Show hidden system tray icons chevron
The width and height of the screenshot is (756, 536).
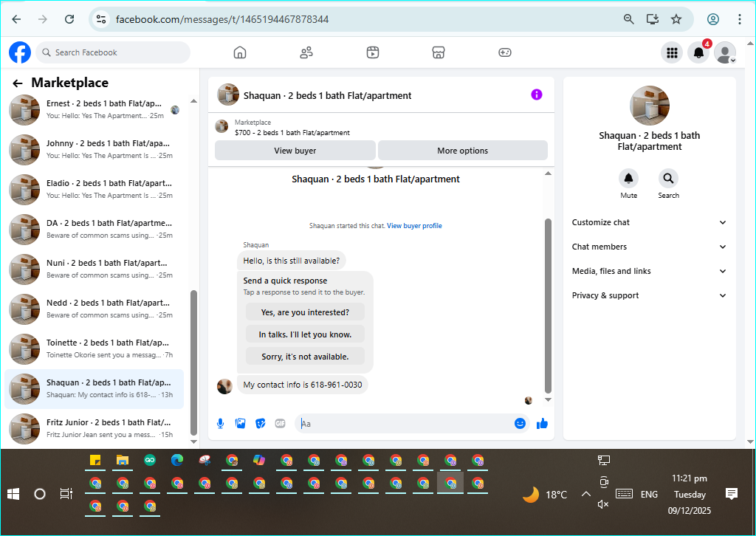585,494
